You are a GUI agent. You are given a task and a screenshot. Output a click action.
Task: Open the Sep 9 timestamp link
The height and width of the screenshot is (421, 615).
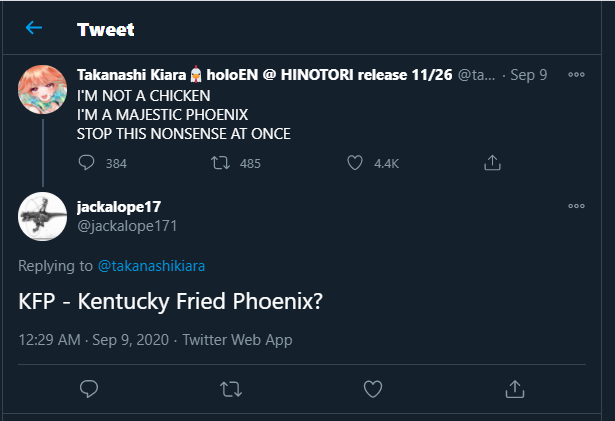pyautogui.click(x=529, y=75)
